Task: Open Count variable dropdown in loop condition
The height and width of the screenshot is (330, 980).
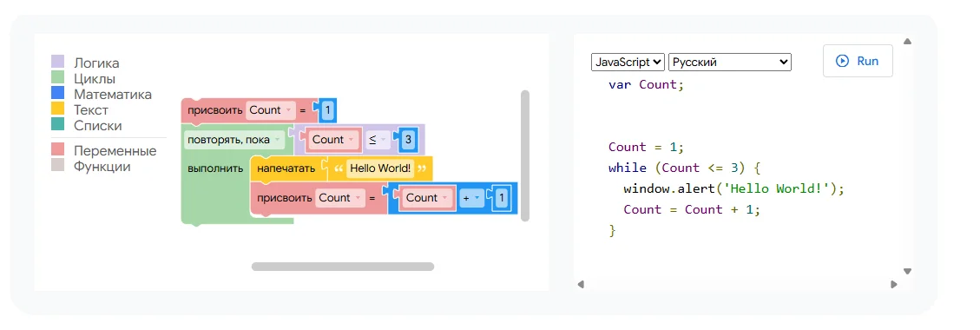Action: [x=334, y=140]
